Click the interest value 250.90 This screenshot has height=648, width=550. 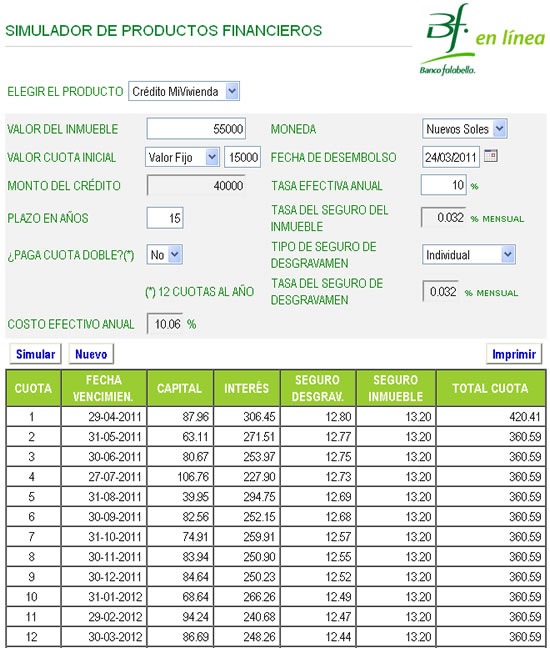(247, 557)
